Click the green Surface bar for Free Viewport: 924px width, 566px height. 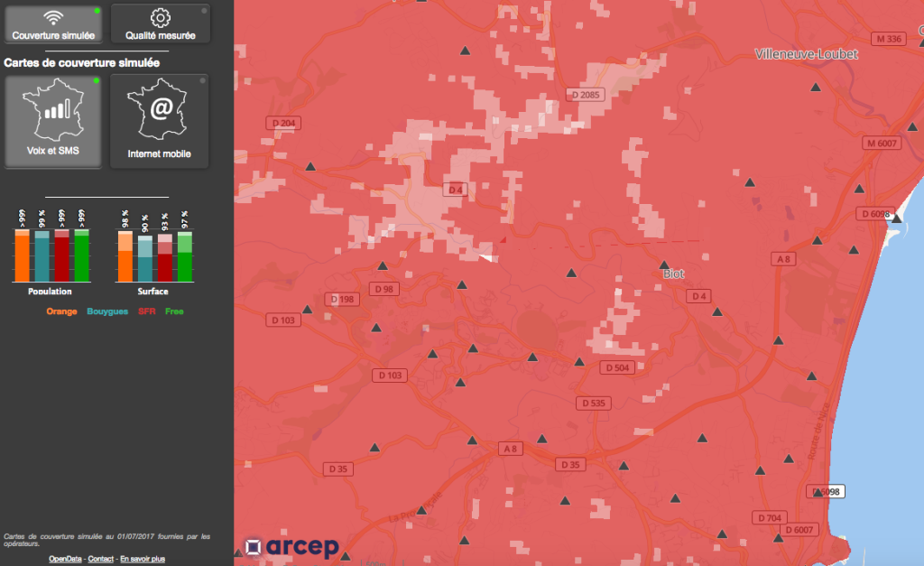185,257
